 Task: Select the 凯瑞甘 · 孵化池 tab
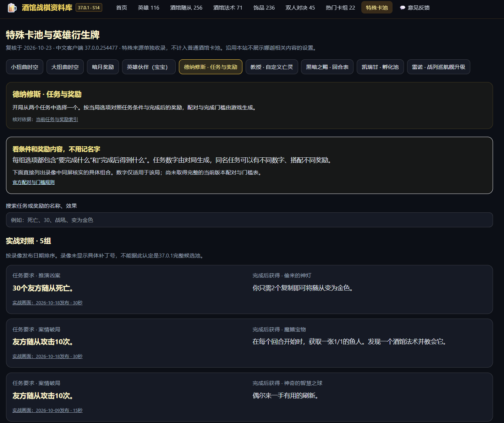380,67
